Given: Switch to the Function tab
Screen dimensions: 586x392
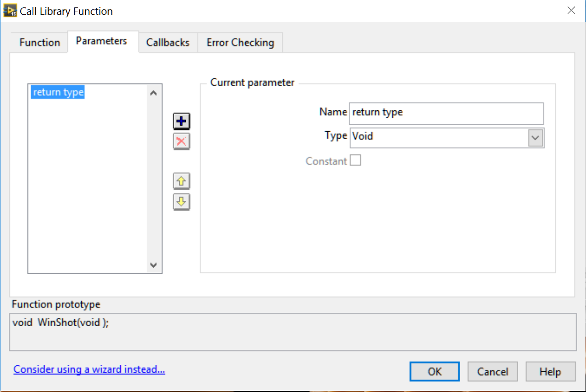Looking at the screenshot, I should 40,43.
